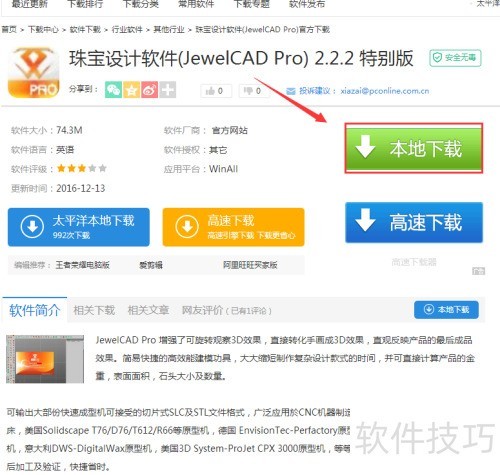Click small blue 本地下载 button in tab bar
This screenshot has width=500, height=475.
(x=446, y=310)
